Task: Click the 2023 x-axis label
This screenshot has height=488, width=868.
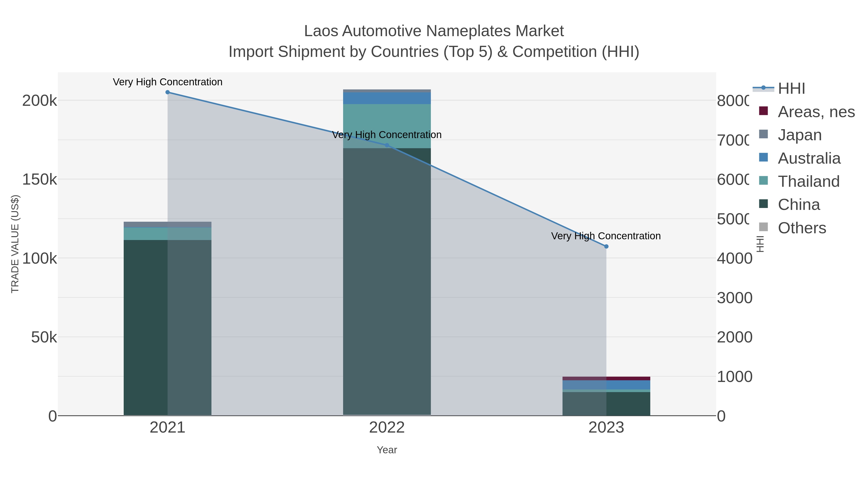Action: pos(606,428)
